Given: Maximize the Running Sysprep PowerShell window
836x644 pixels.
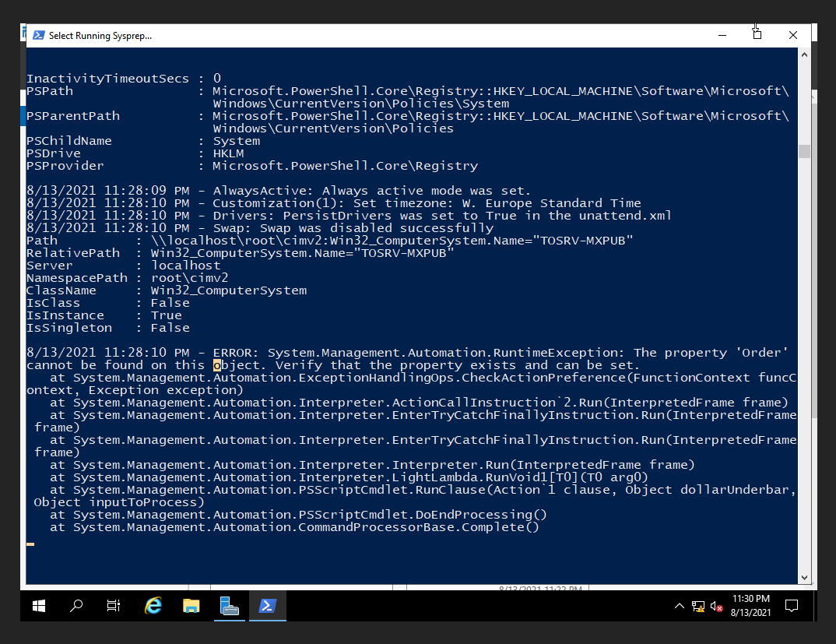Looking at the screenshot, I should pos(757,35).
